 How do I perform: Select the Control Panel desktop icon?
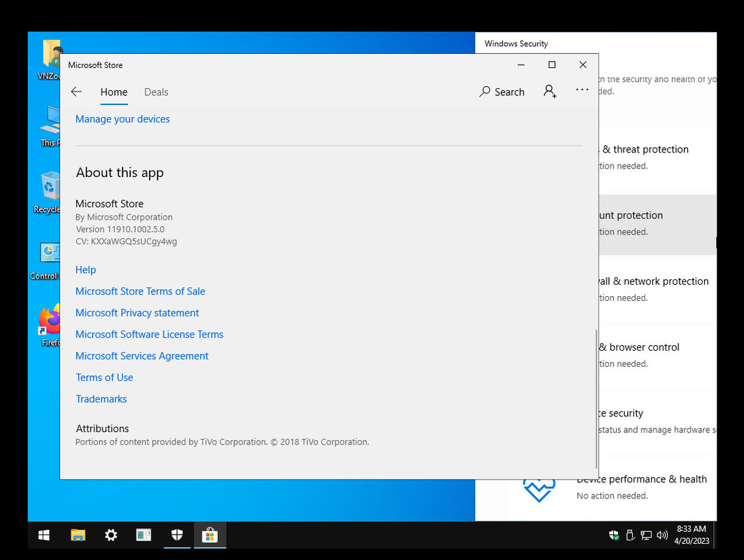[45, 260]
